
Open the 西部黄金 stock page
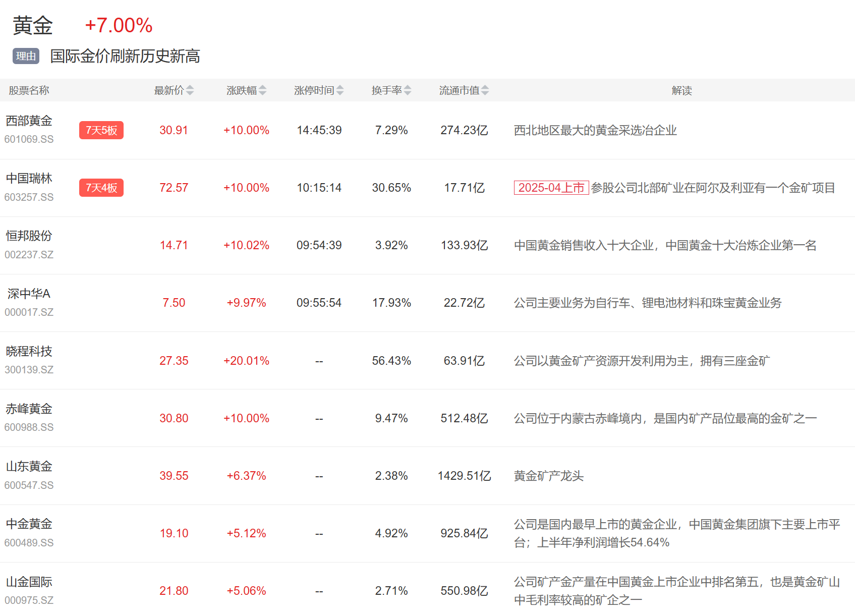click(x=29, y=121)
